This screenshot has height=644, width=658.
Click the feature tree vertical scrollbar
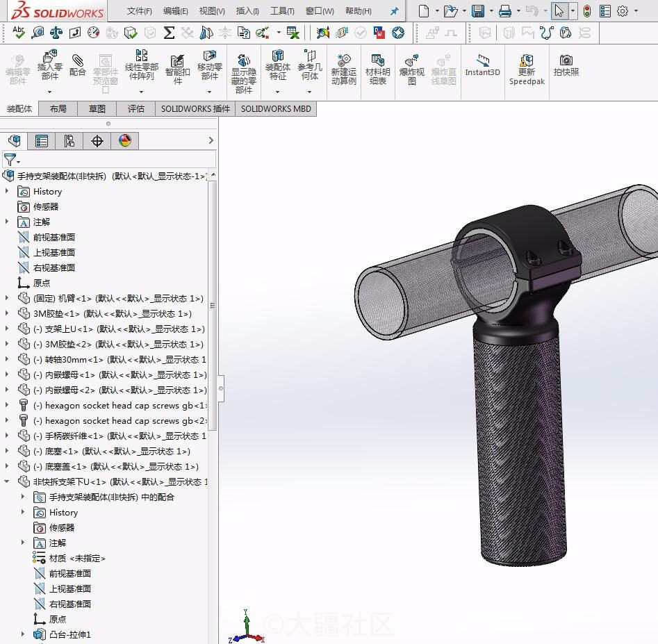pyautogui.click(x=213, y=306)
